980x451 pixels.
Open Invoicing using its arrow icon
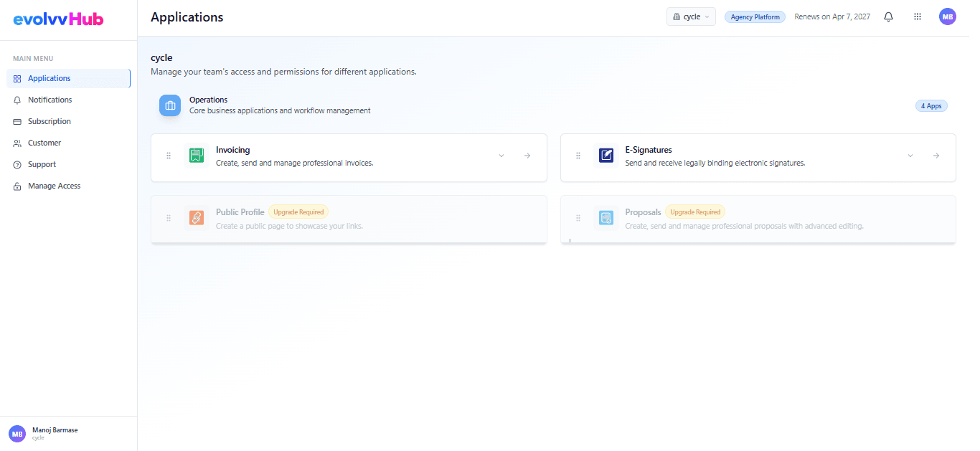click(527, 156)
